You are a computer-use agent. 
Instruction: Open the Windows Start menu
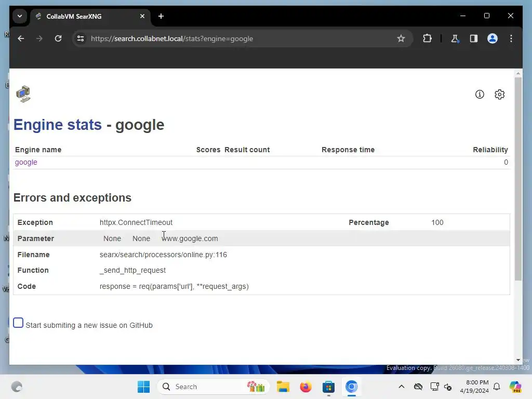(x=143, y=387)
